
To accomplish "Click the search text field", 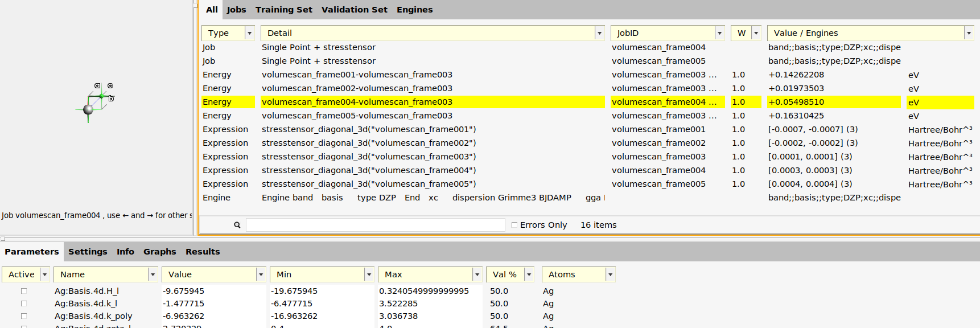I will tap(375, 225).
